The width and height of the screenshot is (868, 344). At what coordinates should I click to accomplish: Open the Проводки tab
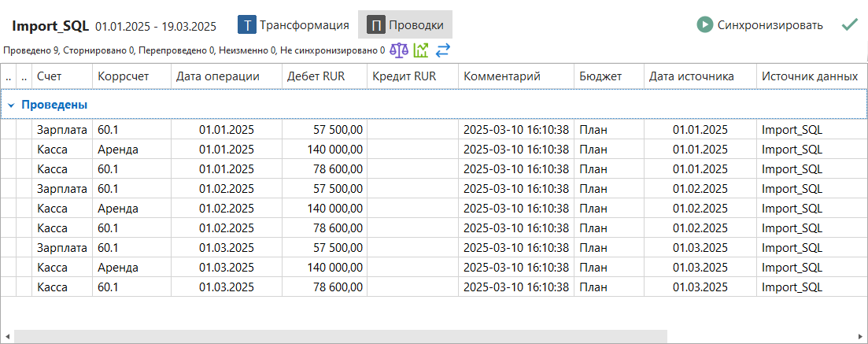(x=416, y=25)
